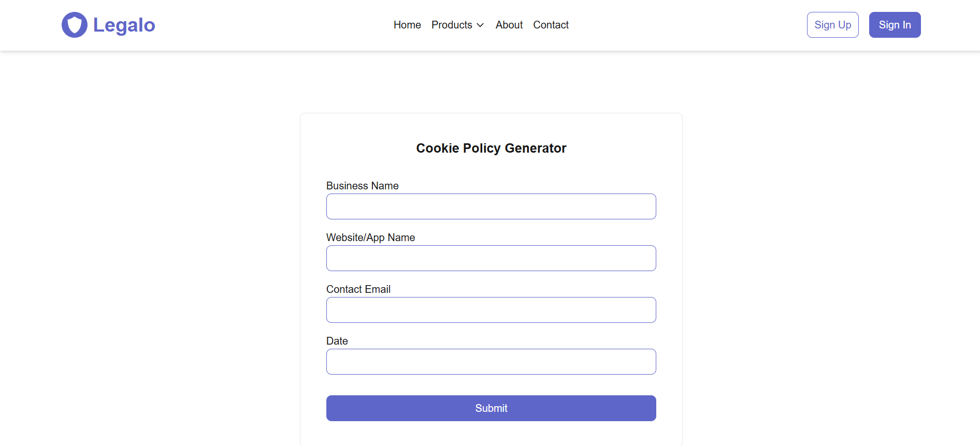Click the Products menu label text
Viewport: 980px width, 446px height.
pos(452,25)
